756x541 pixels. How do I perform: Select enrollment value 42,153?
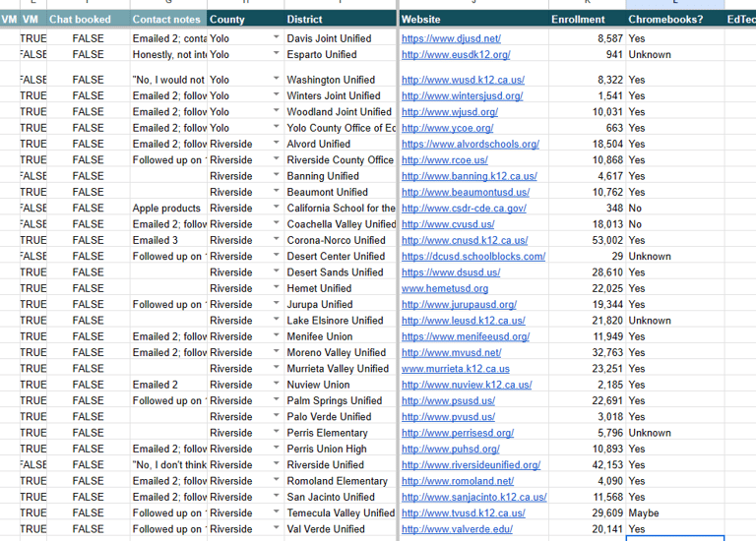[x=588, y=465]
